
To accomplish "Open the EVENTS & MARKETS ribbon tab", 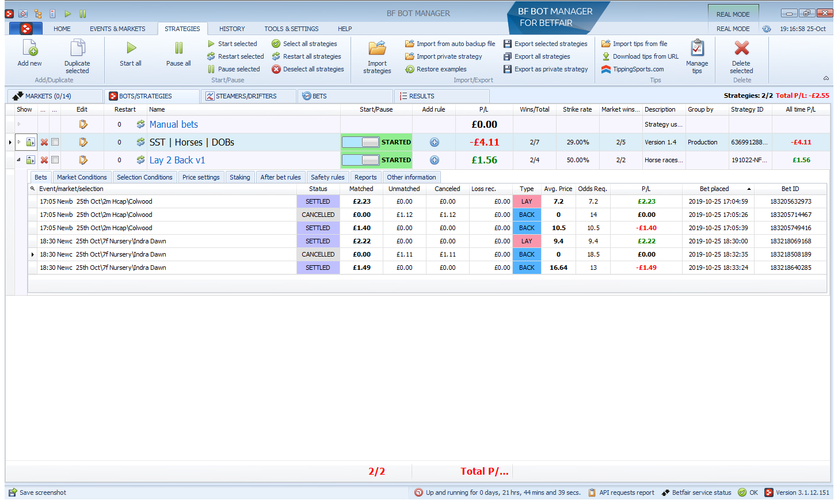I will [x=117, y=29].
